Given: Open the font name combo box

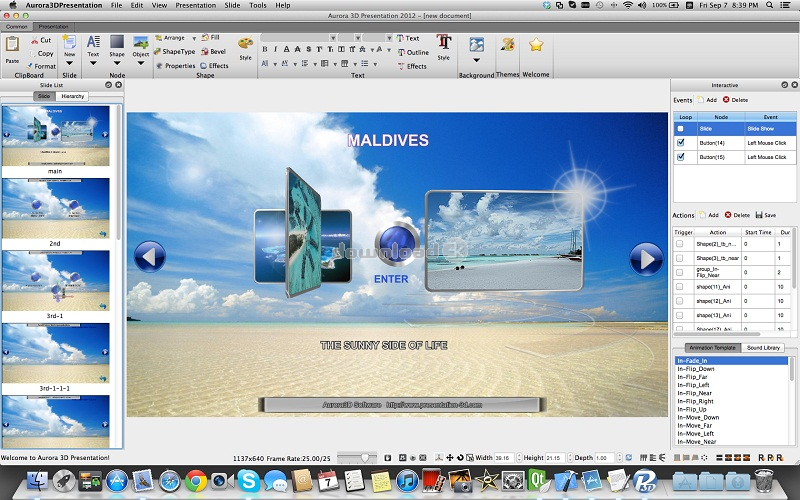Looking at the screenshot, I should [298, 38].
